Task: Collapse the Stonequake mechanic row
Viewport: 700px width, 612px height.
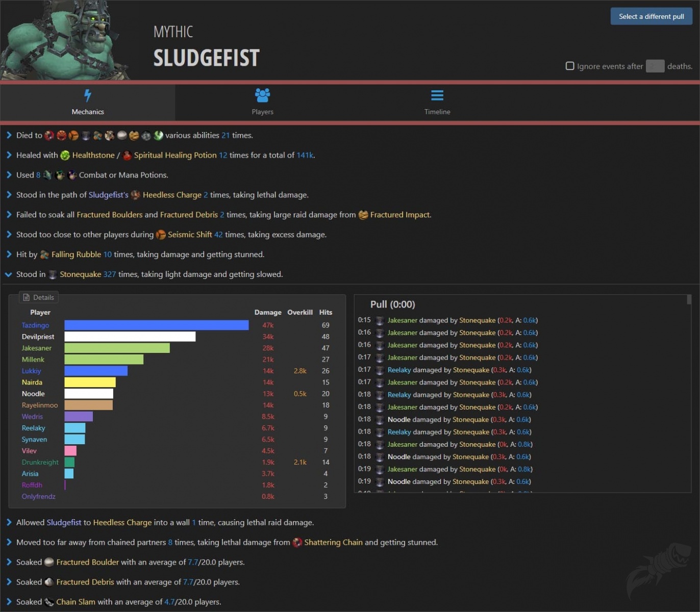Action: tap(9, 274)
